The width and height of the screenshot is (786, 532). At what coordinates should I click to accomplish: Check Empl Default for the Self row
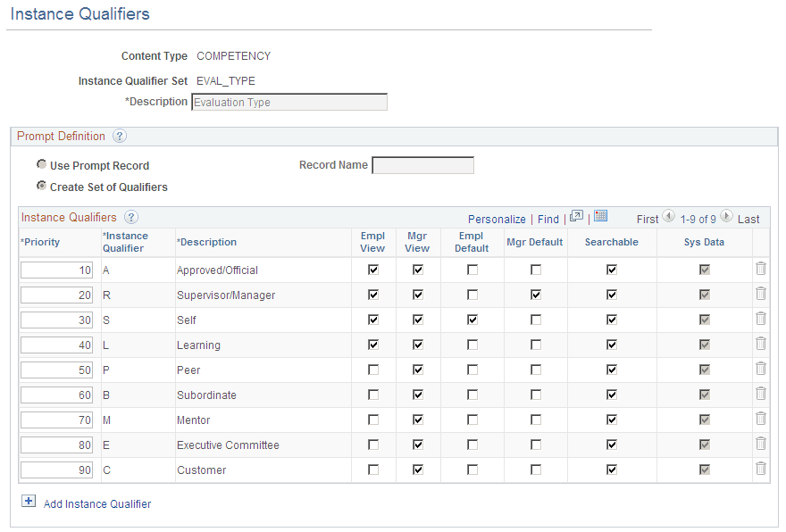coord(471,318)
